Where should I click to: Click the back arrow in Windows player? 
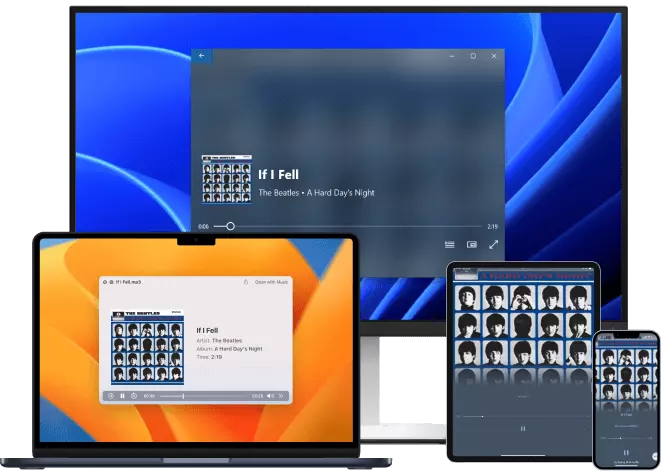point(201,56)
